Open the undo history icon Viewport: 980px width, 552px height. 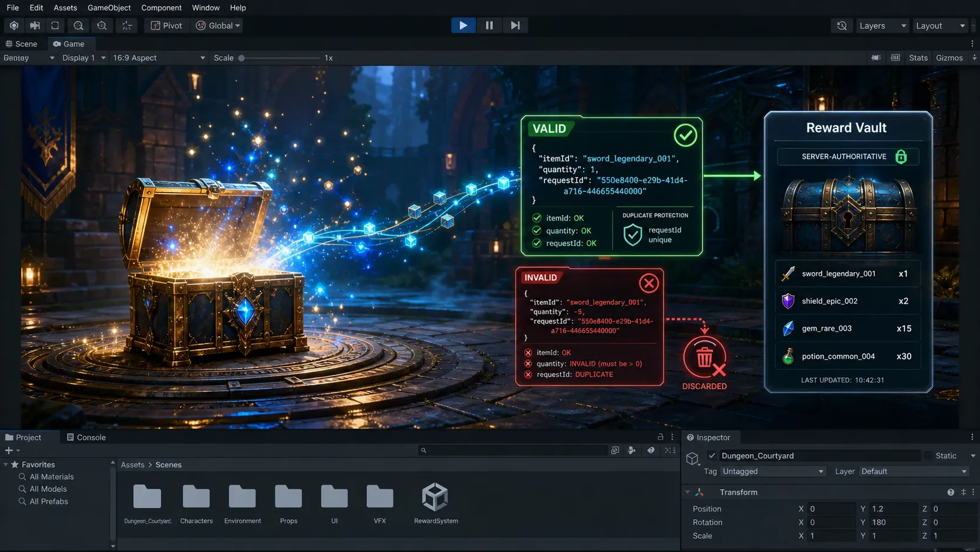point(842,26)
